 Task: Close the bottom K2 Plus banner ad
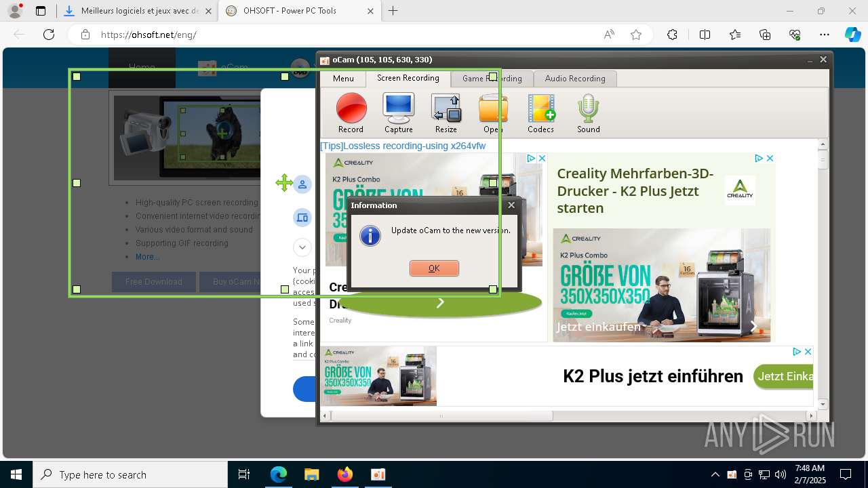pos(808,352)
